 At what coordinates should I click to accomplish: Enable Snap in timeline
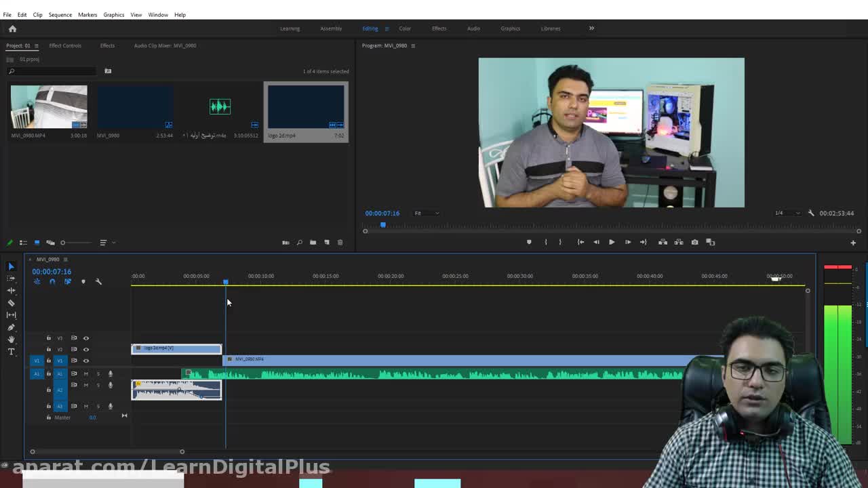coord(52,282)
